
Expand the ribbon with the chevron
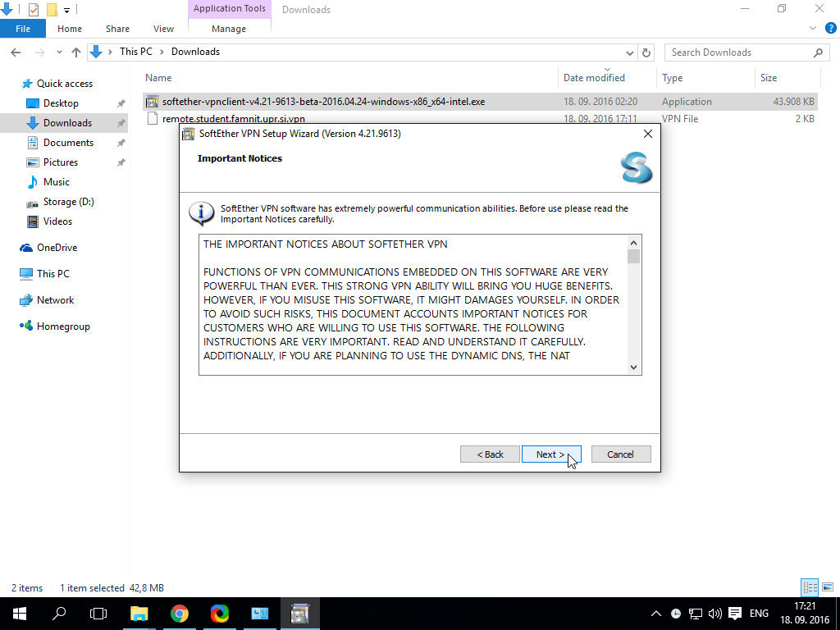click(x=813, y=28)
